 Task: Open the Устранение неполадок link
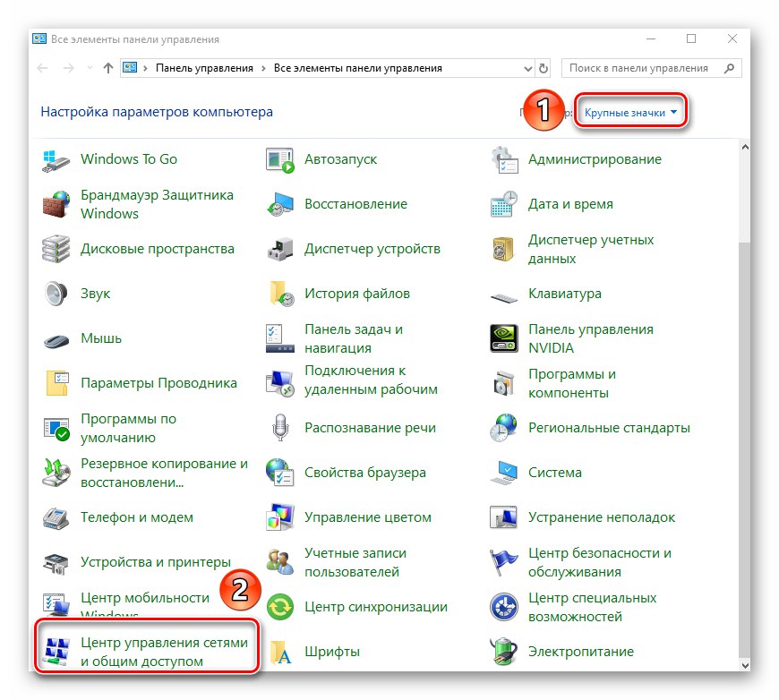click(601, 517)
